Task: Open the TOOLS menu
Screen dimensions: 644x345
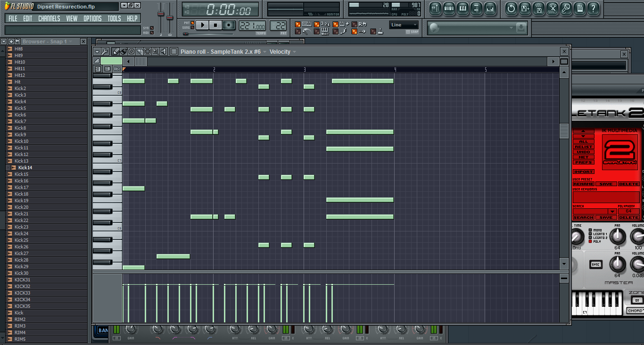Action: pyautogui.click(x=114, y=18)
